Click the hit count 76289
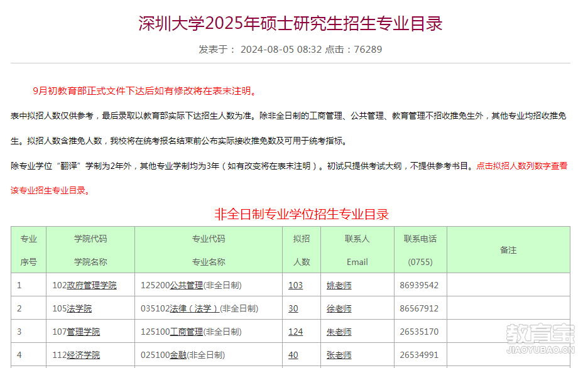 click(x=368, y=50)
